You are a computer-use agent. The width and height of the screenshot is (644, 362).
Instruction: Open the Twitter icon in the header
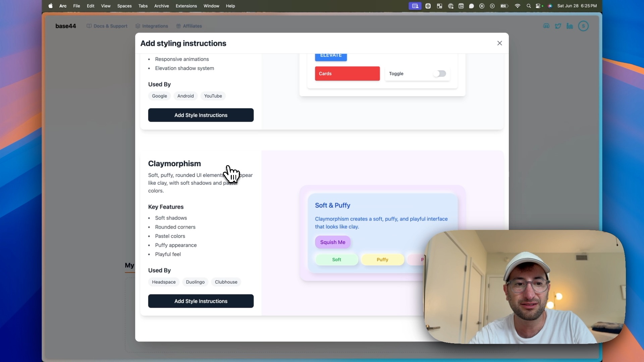(558, 26)
